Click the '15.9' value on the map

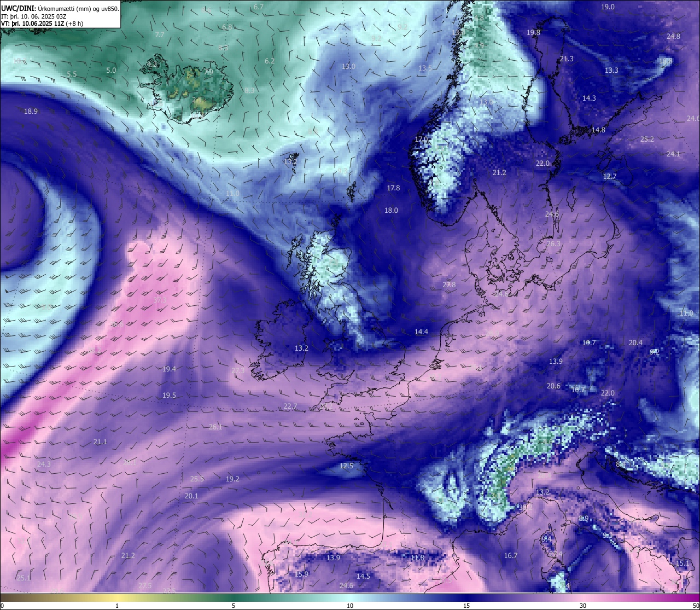pyautogui.click(x=302, y=574)
